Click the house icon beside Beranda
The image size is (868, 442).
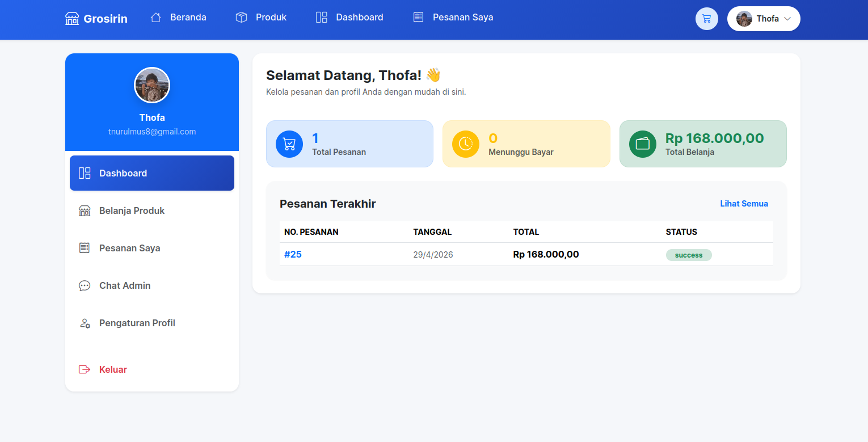click(156, 18)
